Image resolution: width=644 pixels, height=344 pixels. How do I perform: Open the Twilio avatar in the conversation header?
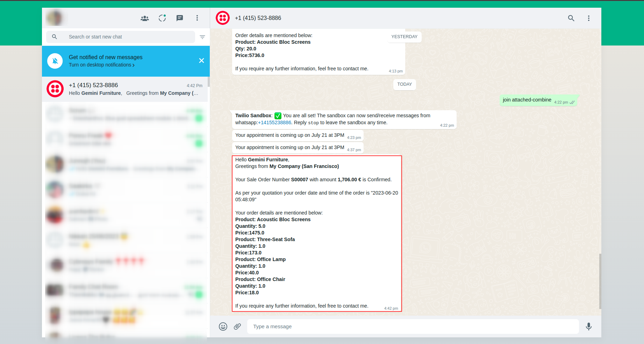point(223,18)
